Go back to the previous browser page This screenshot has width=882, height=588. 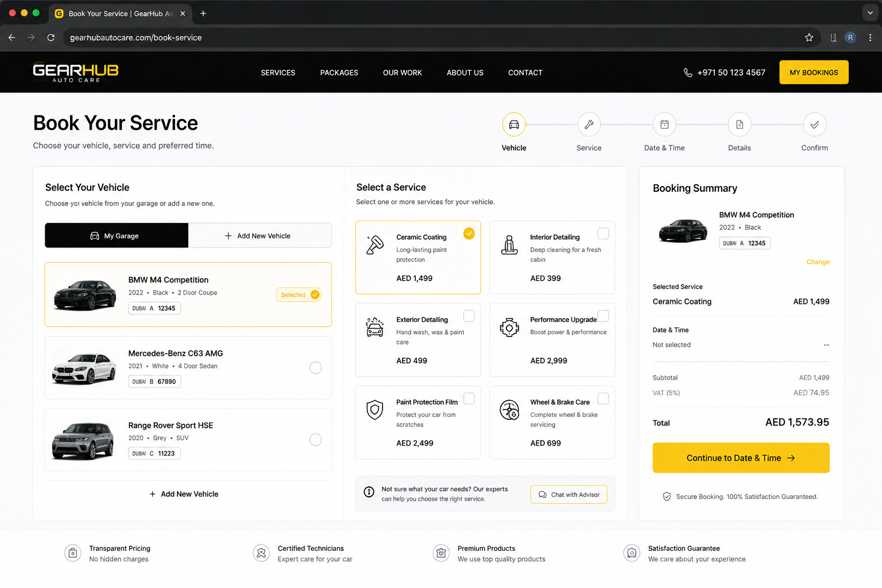pos(11,37)
